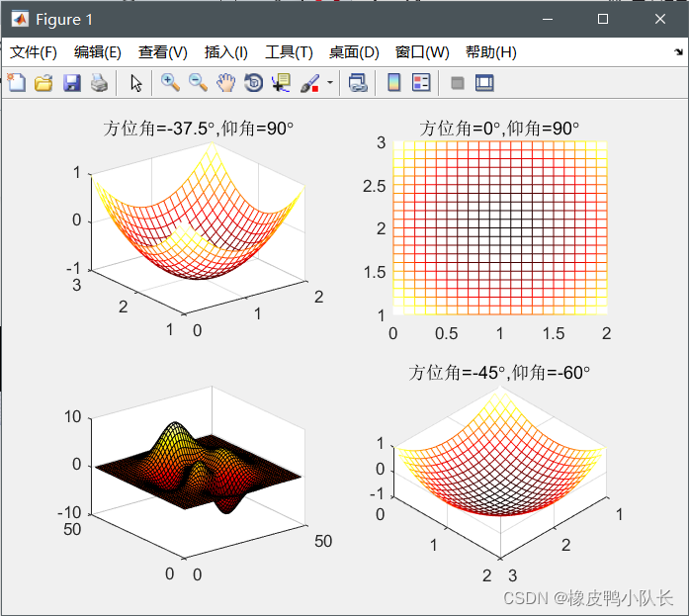Open the 编辑(E) menu
This screenshot has width=689, height=616.
coord(98,52)
